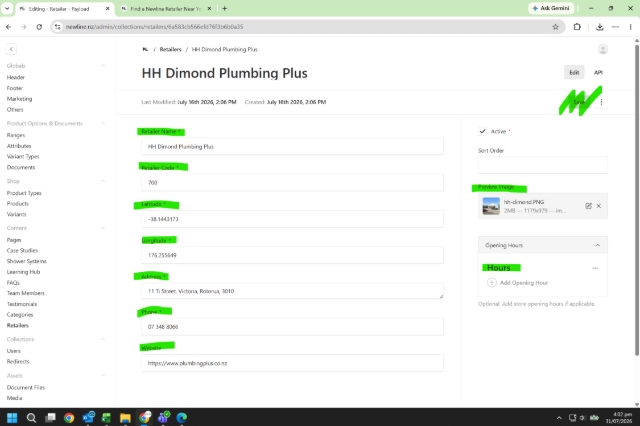
Task: Close the Find a Newline Retailer tab
Action: pos(209,8)
